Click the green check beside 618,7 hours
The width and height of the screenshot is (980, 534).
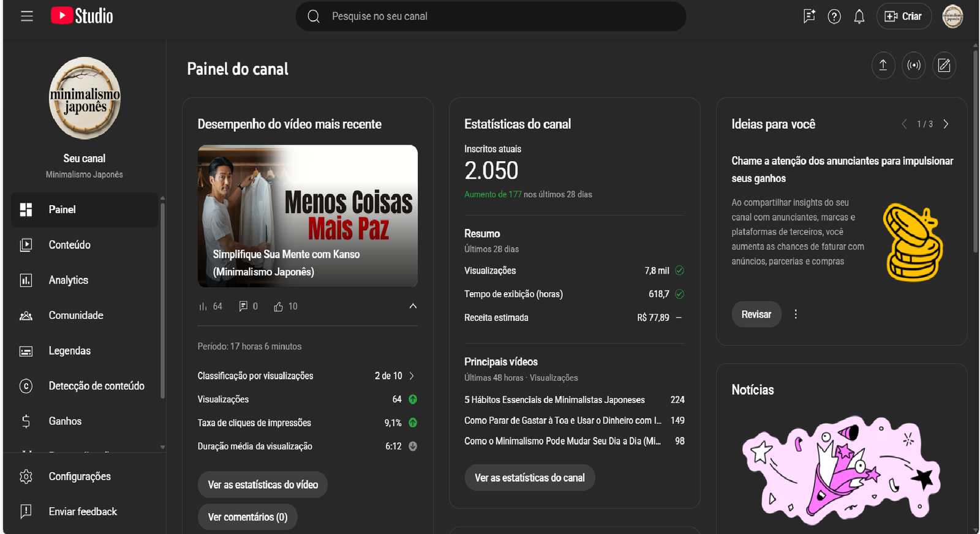coord(679,294)
